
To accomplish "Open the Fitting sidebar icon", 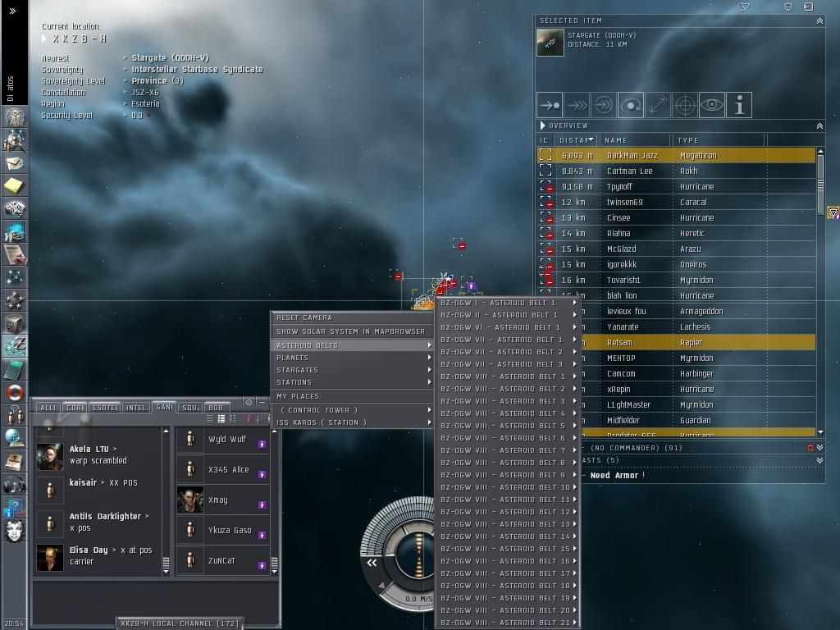I will coord(15,209).
